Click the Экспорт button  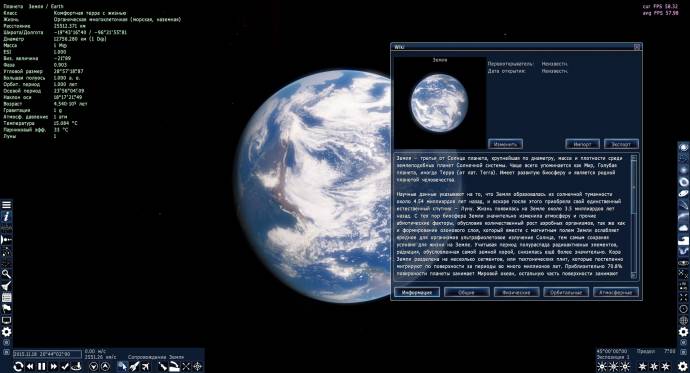[621, 144]
